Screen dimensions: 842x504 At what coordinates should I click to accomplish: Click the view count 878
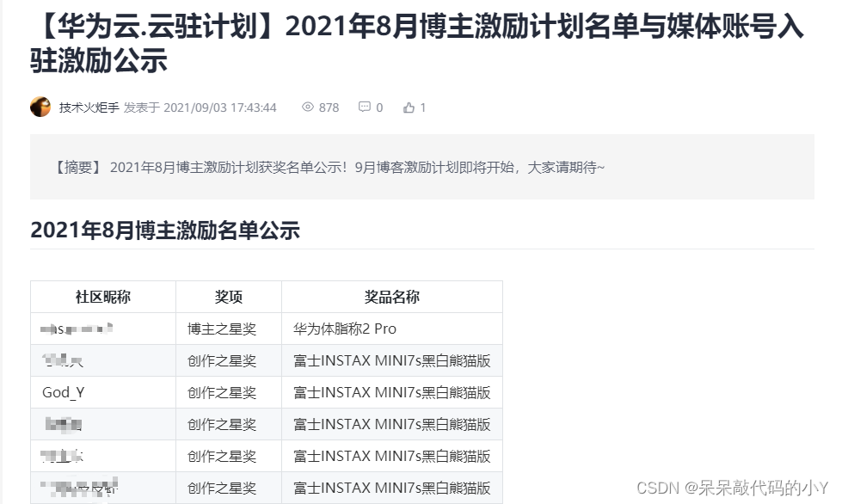point(329,108)
